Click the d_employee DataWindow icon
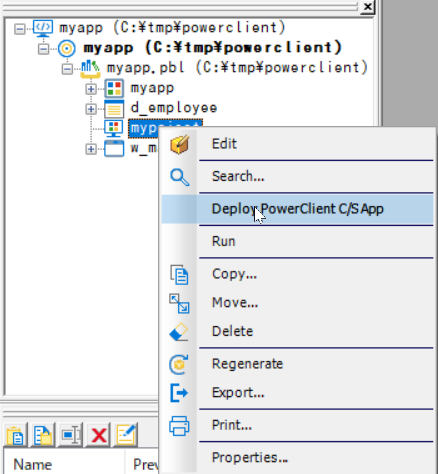438x474 pixels. coord(114,109)
